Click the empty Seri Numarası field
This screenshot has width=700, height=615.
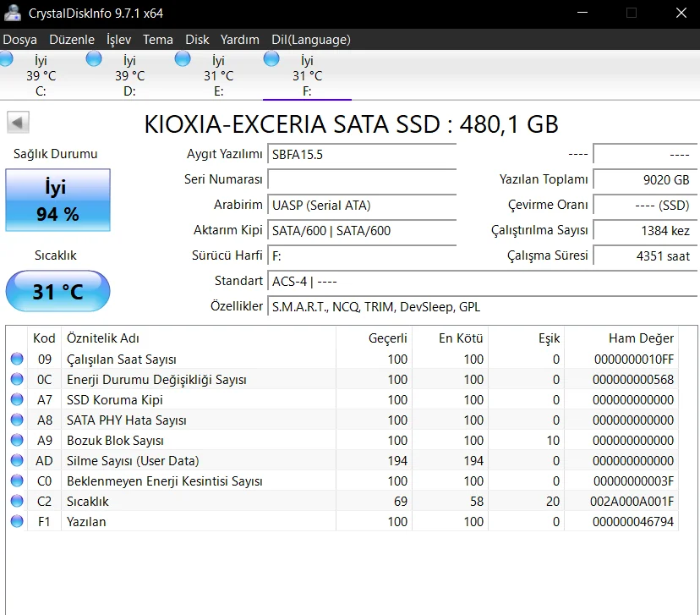click(x=362, y=180)
